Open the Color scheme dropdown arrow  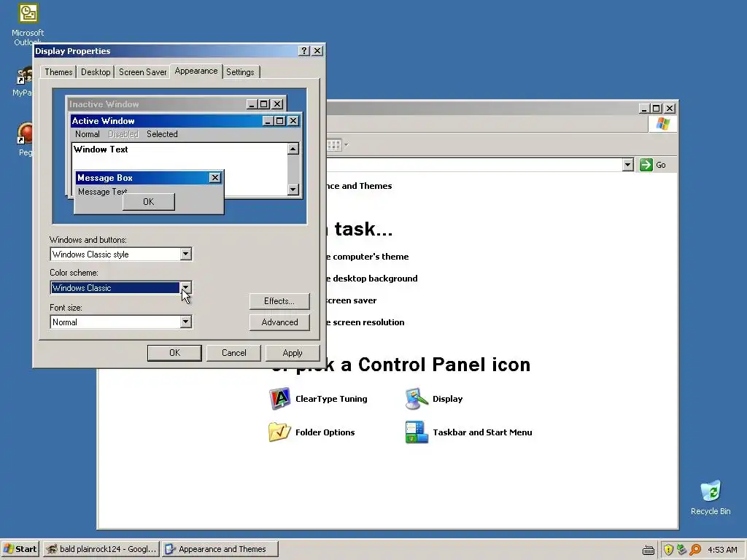186,287
